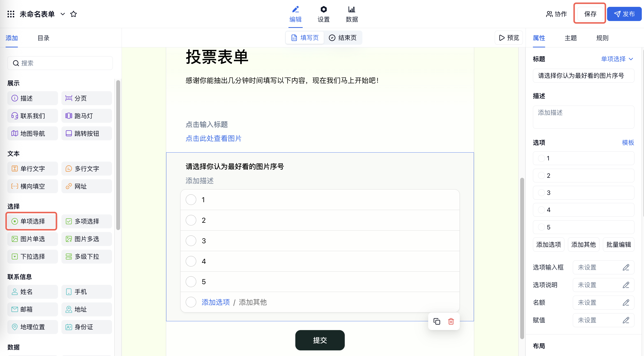644x356 pixels.
Task: Click the 保存 save button
Action: (x=590, y=14)
